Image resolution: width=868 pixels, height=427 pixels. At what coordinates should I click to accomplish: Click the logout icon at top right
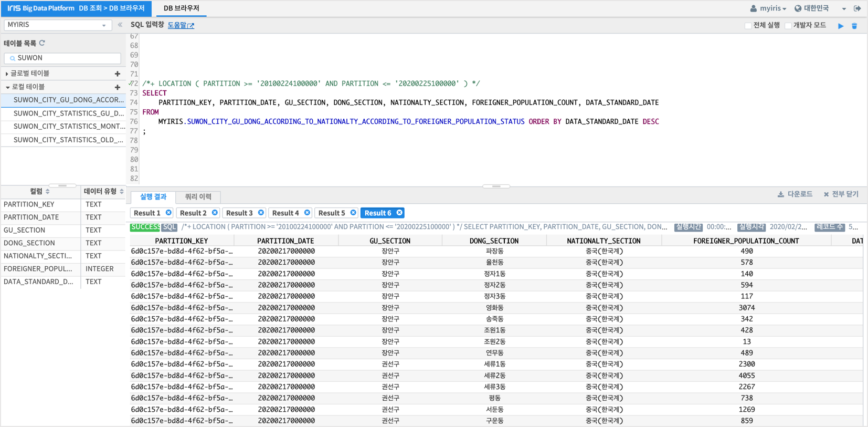point(858,8)
